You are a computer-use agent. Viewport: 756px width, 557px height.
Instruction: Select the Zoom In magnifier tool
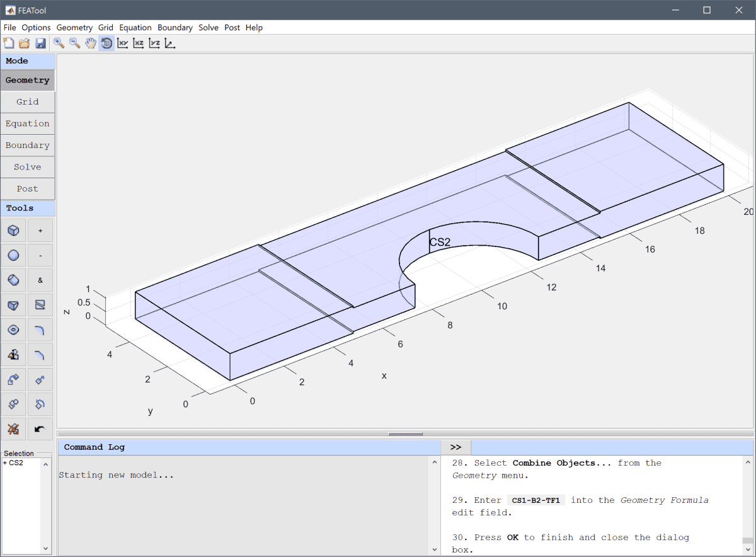tap(59, 43)
